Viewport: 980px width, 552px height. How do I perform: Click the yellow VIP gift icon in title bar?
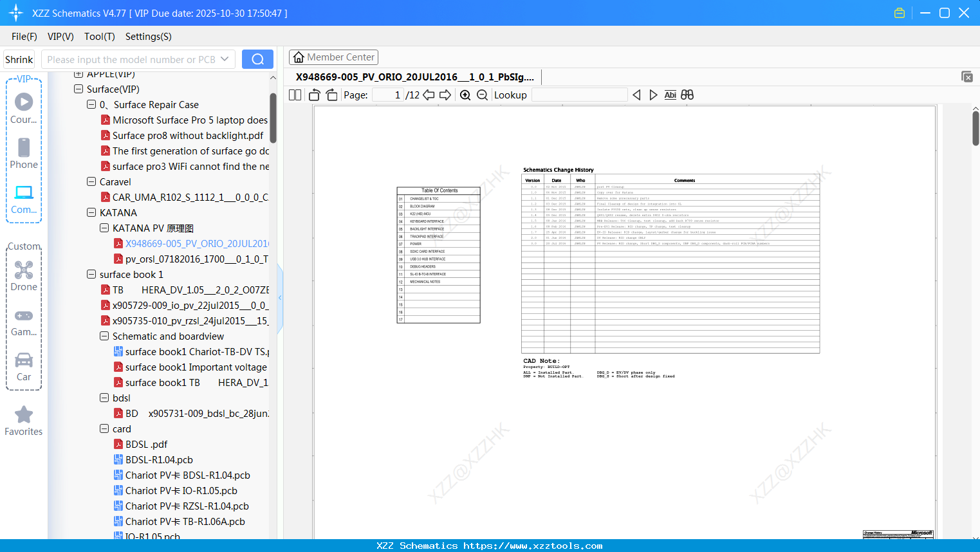900,13
